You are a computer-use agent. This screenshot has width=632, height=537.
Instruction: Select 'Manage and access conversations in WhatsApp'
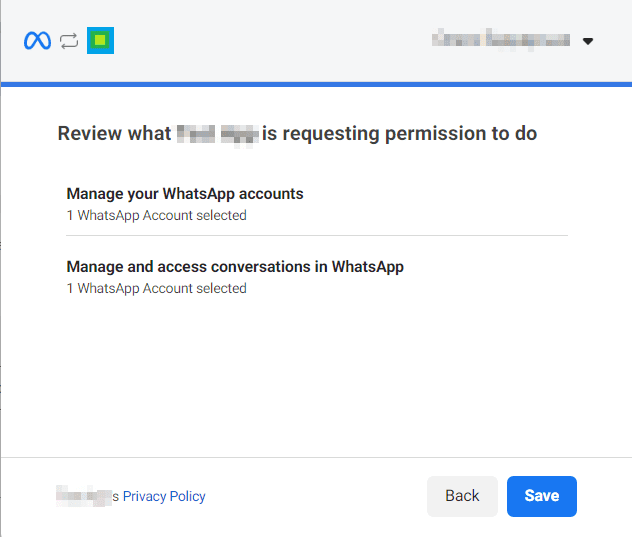coord(235,267)
